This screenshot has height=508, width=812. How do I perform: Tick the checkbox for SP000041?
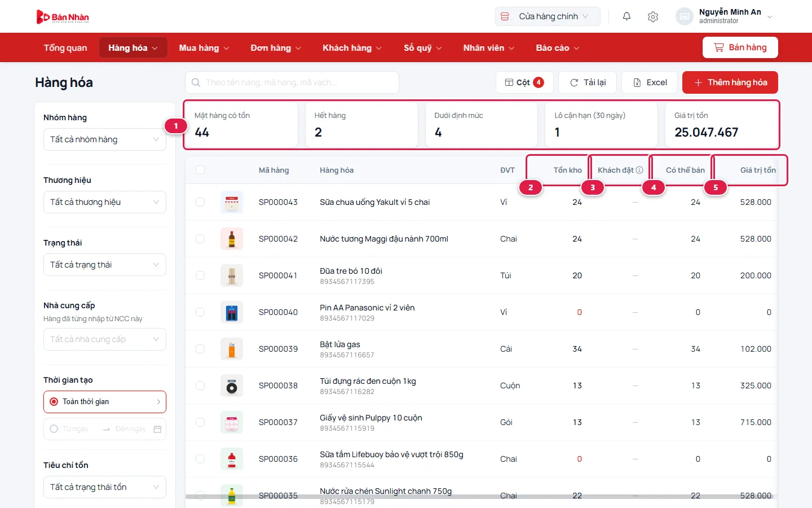pyautogui.click(x=200, y=275)
